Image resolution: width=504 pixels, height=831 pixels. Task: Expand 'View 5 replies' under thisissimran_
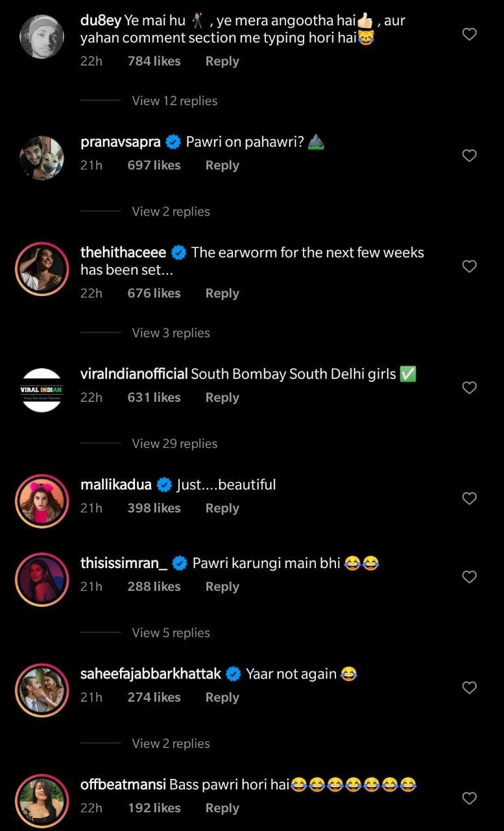tap(171, 632)
